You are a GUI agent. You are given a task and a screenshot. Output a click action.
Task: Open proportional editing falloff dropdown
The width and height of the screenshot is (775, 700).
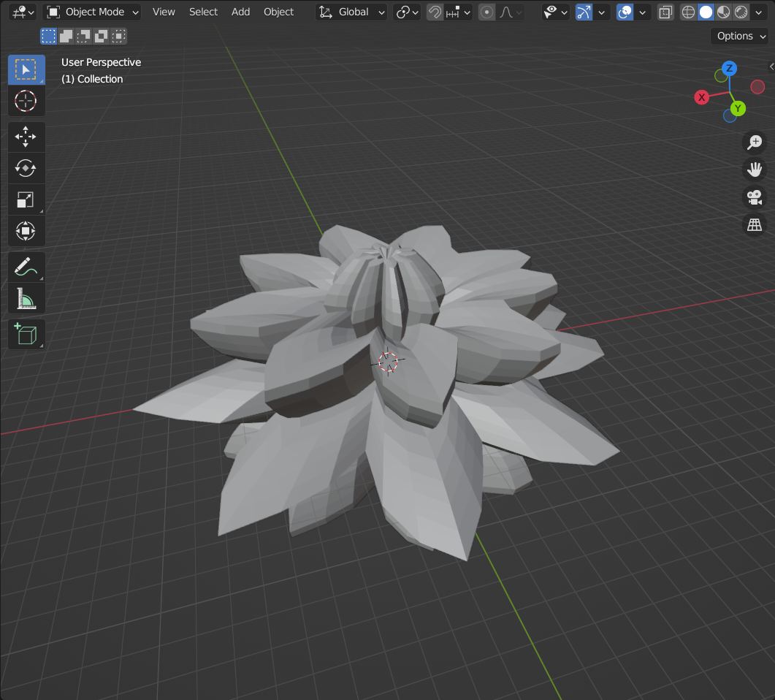tap(511, 12)
